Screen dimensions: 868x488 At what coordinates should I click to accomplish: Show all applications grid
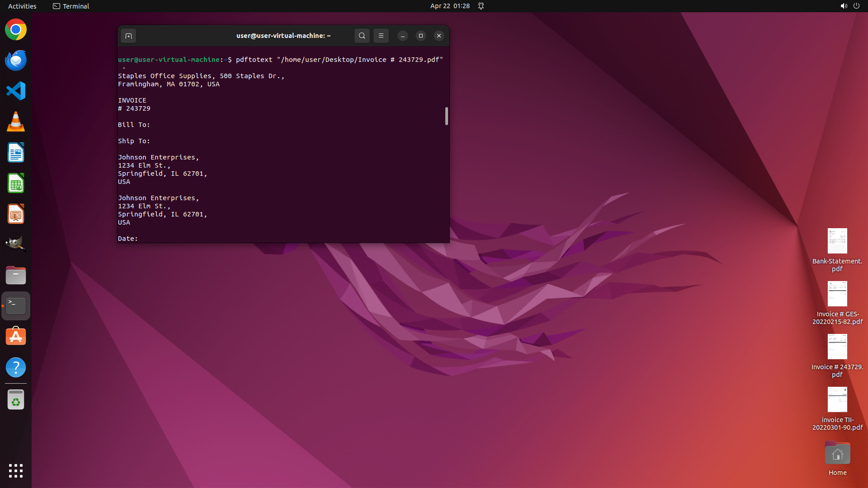click(x=16, y=470)
